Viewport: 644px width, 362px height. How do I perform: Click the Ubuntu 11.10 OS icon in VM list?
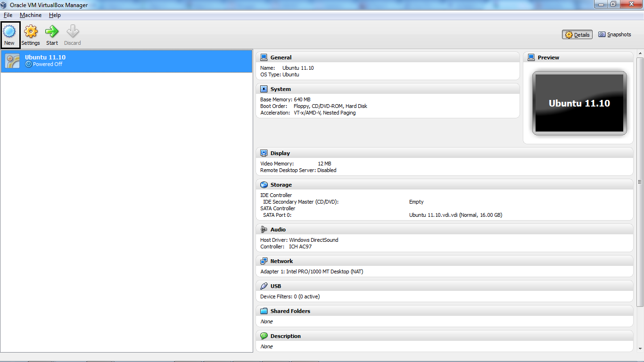[13, 61]
